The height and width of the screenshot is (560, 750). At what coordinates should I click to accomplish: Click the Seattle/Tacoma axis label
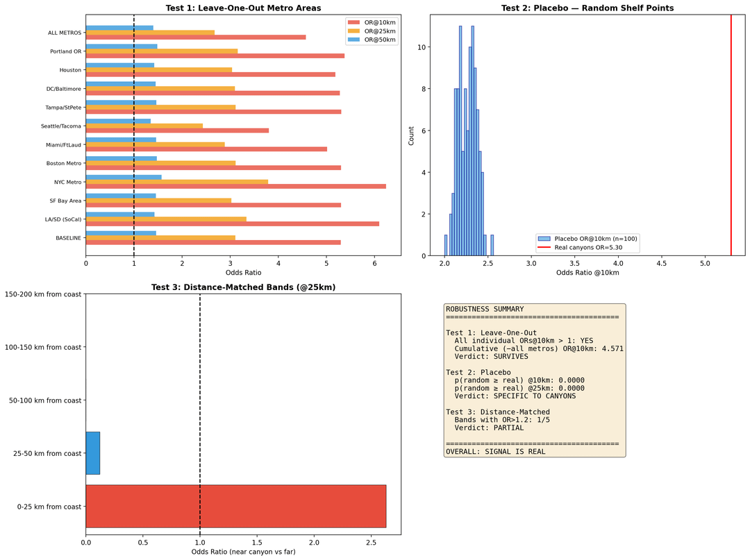[x=61, y=126]
